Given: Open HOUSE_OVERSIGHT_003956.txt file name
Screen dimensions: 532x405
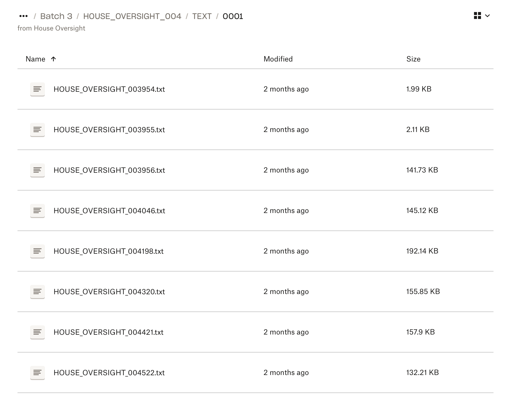Looking at the screenshot, I should click(x=109, y=170).
